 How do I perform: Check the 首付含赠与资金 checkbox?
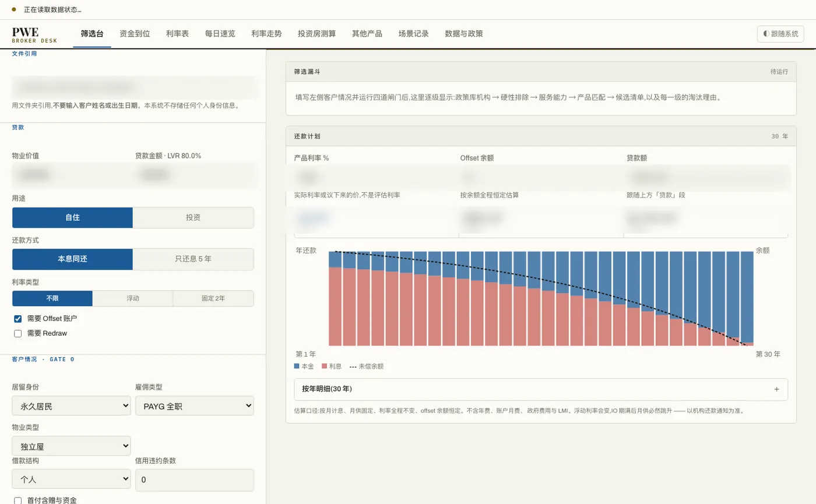pyautogui.click(x=17, y=501)
